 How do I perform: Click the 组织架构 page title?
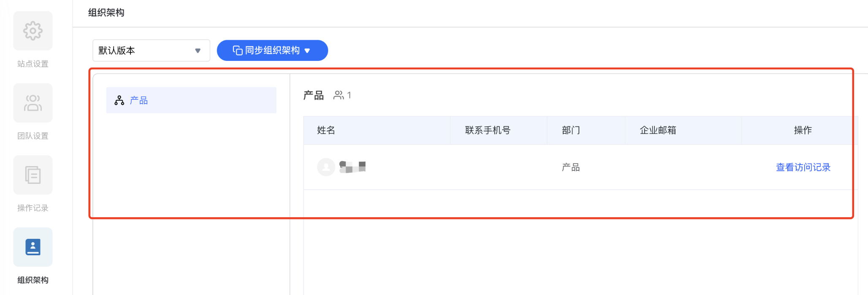(106, 13)
